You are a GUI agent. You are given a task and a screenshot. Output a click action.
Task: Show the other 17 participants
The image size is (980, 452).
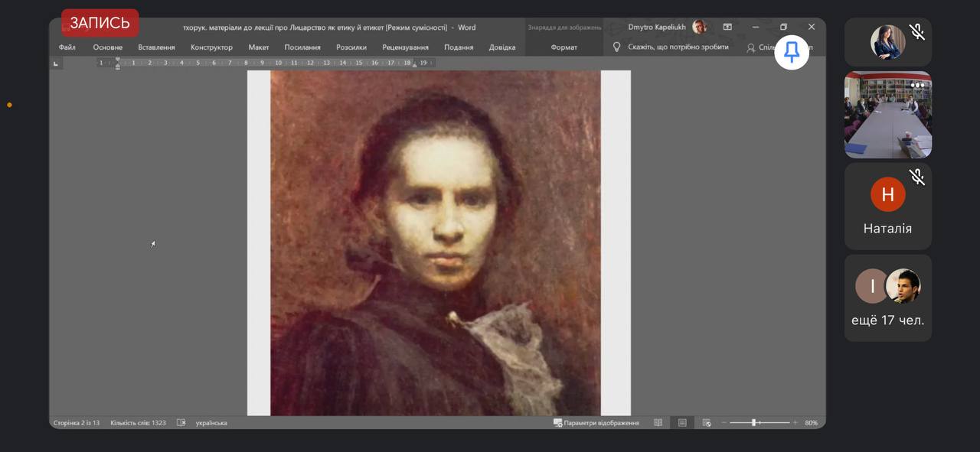pyautogui.click(x=888, y=298)
